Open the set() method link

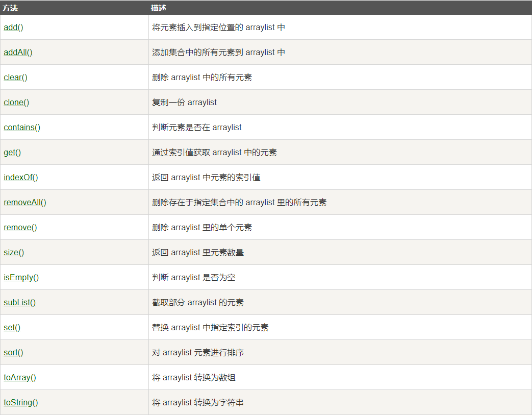tap(12, 327)
